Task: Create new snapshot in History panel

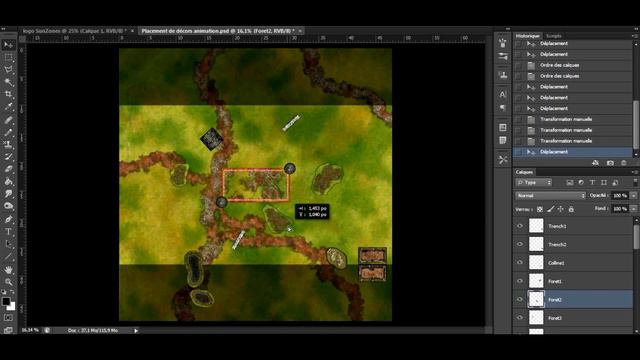Action: (610, 163)
